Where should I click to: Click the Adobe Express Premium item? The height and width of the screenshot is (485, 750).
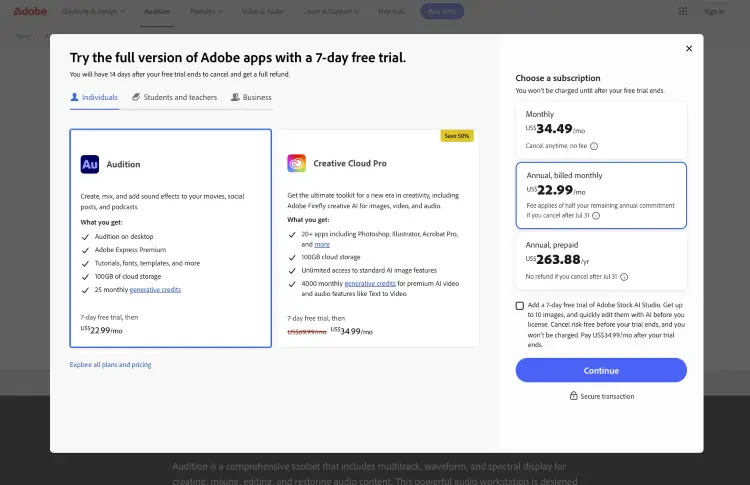130,250
